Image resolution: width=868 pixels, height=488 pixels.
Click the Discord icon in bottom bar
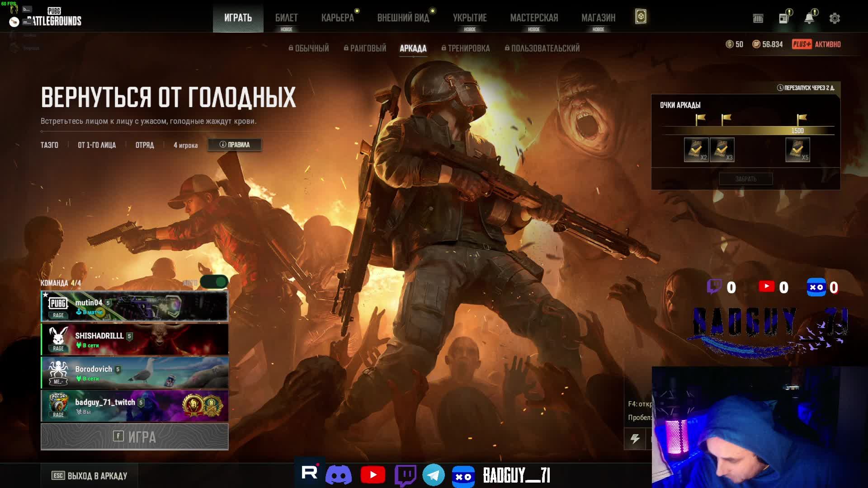tap(339, 475)
